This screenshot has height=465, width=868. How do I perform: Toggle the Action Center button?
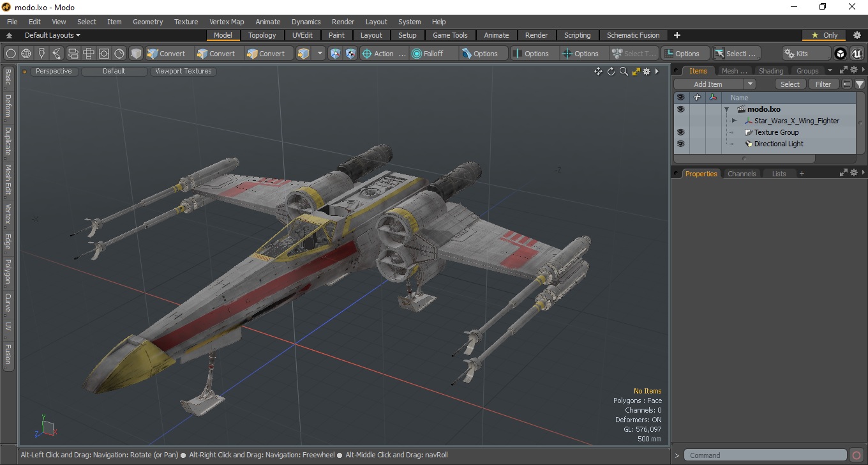pos(384,54)
